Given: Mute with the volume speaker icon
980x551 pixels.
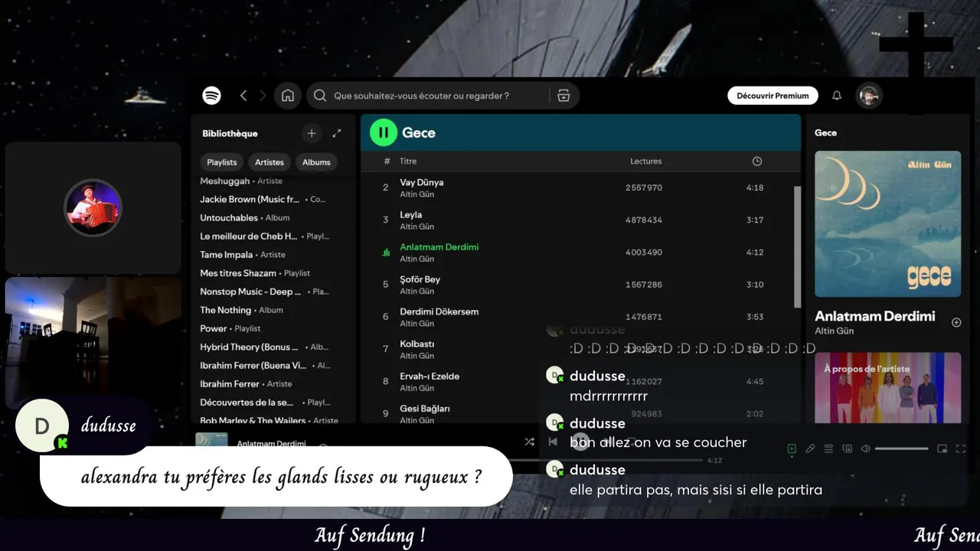Looking at the screenshot, I should 865,449.
